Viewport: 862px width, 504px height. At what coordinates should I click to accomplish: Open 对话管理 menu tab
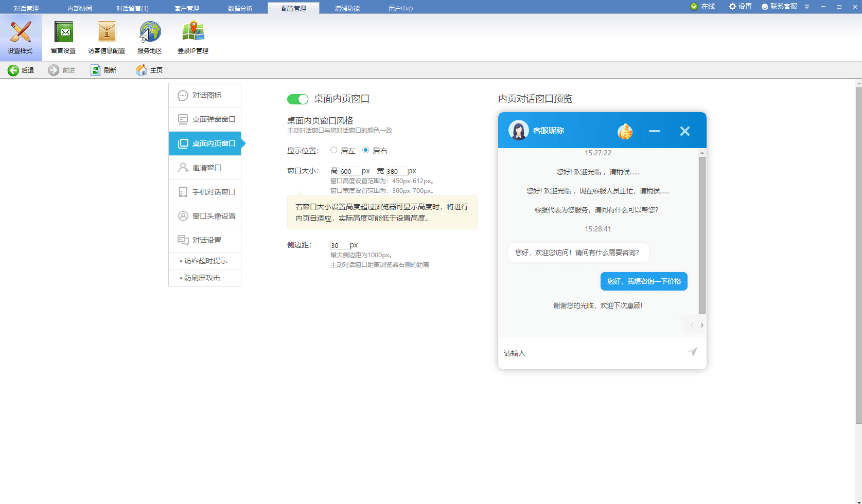click(x=26, y=8)
